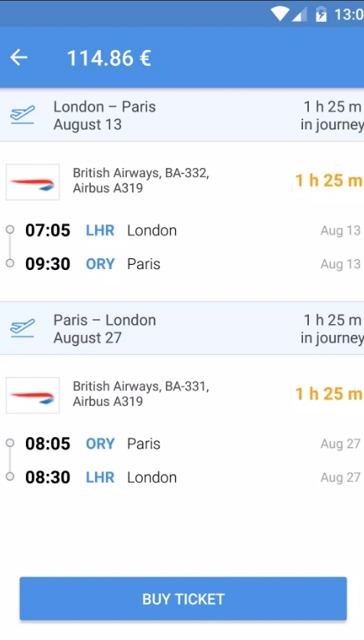
Task: Click the orange 1 h 25 m for BA-331
Action: [328, 394]
